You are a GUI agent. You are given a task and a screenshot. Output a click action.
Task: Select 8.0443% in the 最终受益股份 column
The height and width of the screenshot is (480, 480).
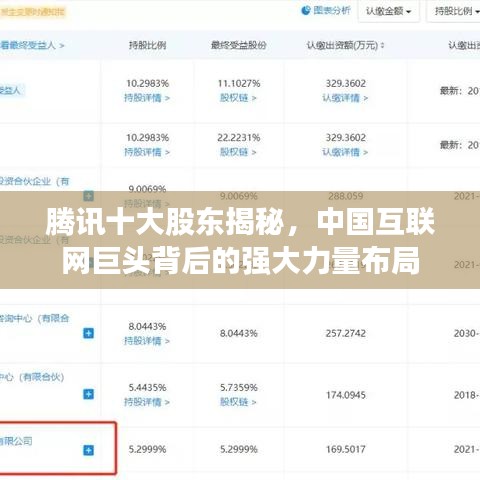[239, 333]
